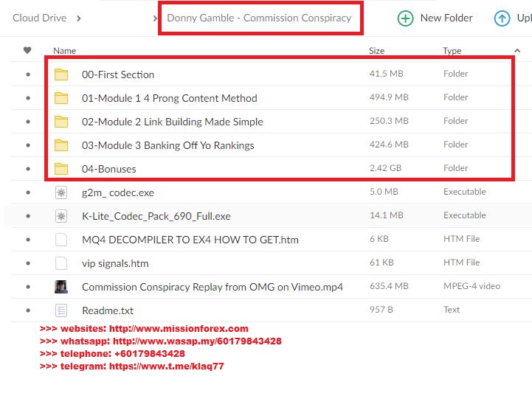The width and height of the screenshot is (532, 410).
Task: Toggle favorite dot for 00-First Section
Action: pyautogui.click(x=28, y=74)
